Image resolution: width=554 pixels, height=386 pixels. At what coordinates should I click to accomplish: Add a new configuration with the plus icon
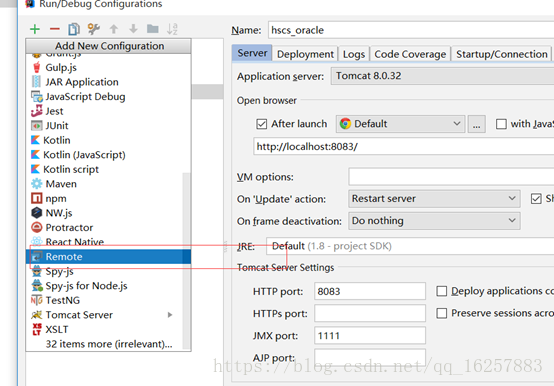tap(35, 29)
